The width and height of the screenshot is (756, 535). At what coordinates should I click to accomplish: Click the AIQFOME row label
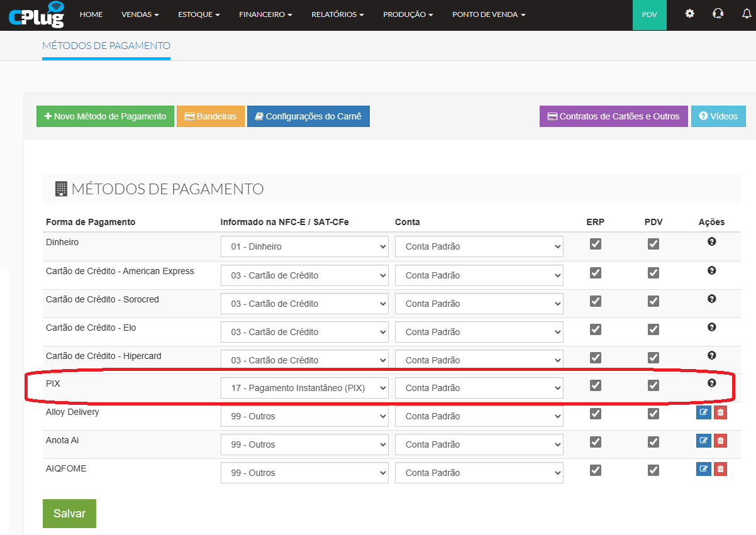[66, 468]
